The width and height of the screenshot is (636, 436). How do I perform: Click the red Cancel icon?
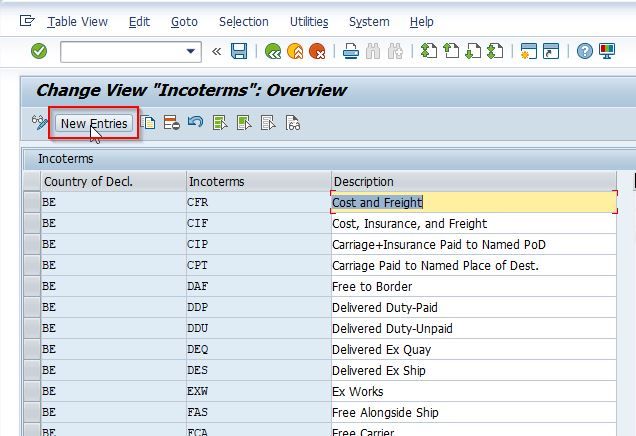tap(317, 51)
